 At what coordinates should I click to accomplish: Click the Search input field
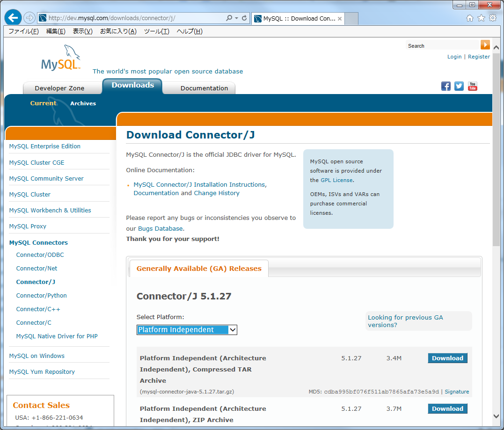443,46
